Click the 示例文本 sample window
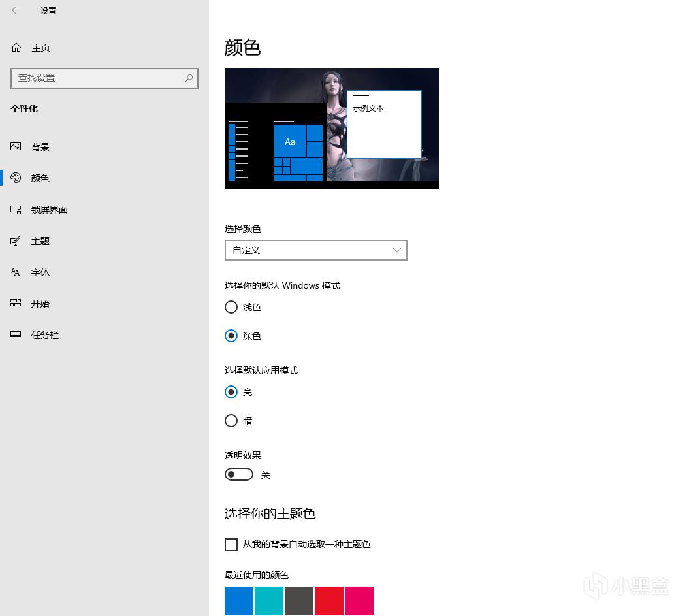This screenshot has height=616, width=689. click(x=385, y=124)
